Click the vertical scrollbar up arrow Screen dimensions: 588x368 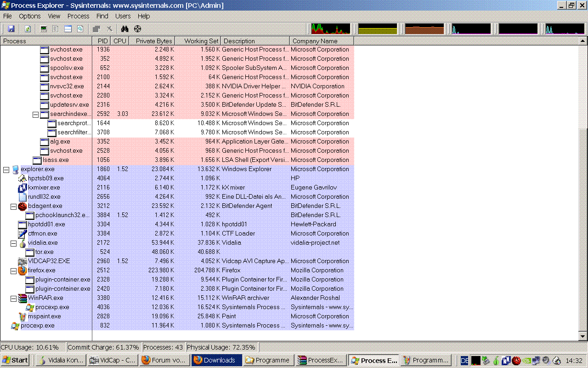click(583, 41)
